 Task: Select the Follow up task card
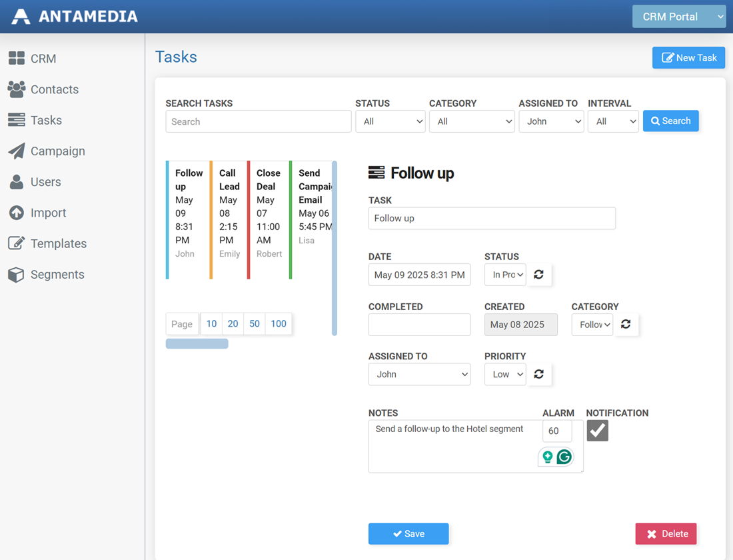click(187, 220)
